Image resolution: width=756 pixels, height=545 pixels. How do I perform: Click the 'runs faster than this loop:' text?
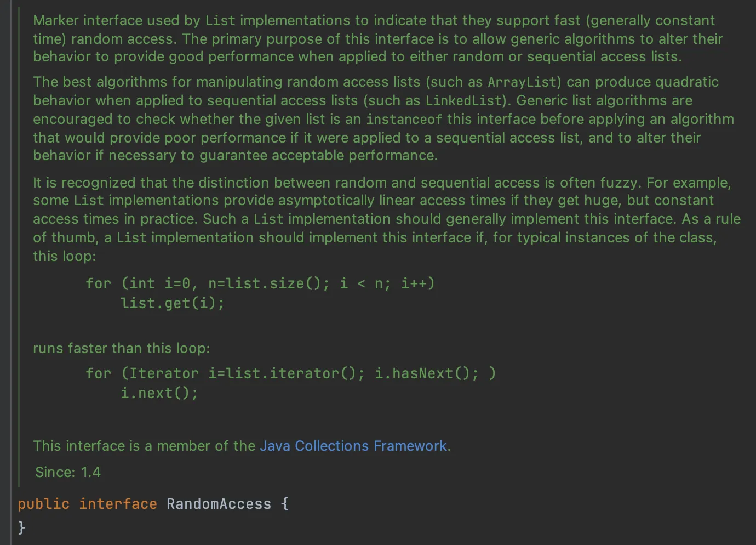(121, 348)
